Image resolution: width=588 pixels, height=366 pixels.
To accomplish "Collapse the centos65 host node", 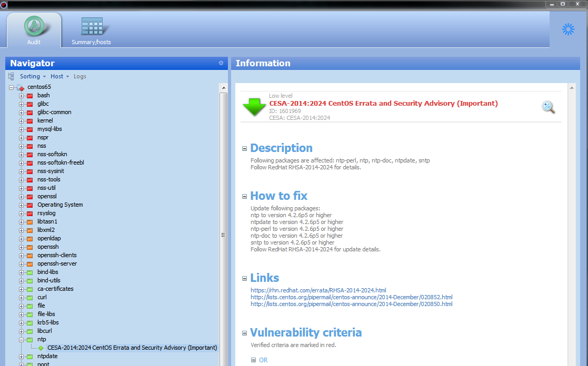I will [11, 87].
